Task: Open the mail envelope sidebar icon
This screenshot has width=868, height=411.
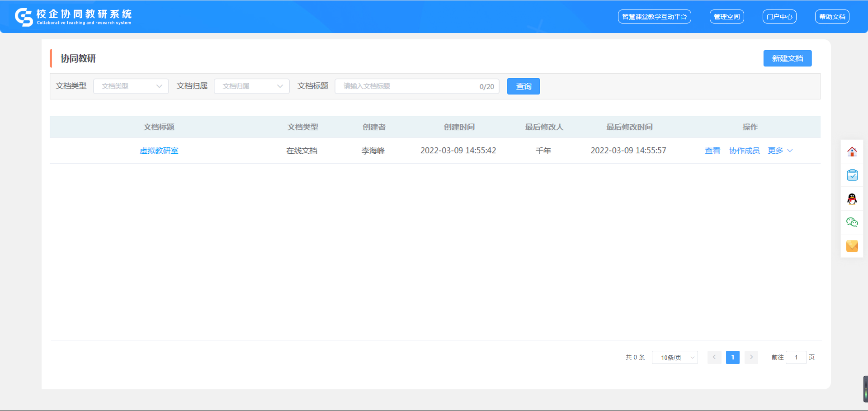Action: coord(852,246)
